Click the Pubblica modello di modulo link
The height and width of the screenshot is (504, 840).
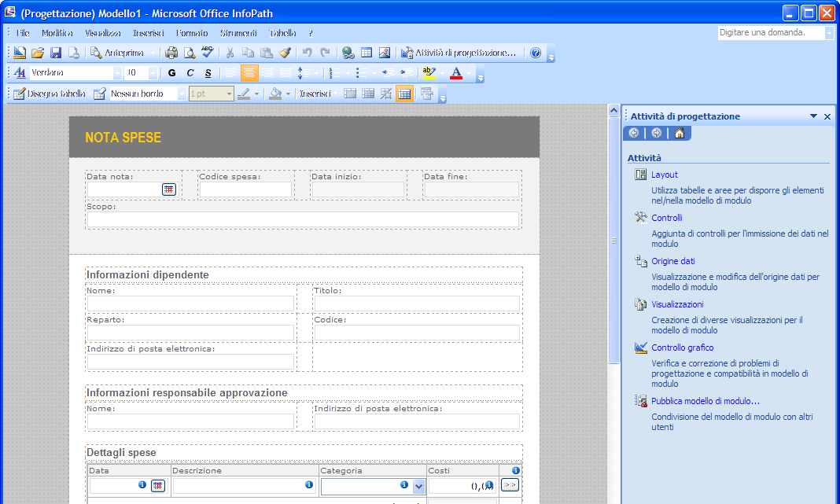tap(705, 401)
